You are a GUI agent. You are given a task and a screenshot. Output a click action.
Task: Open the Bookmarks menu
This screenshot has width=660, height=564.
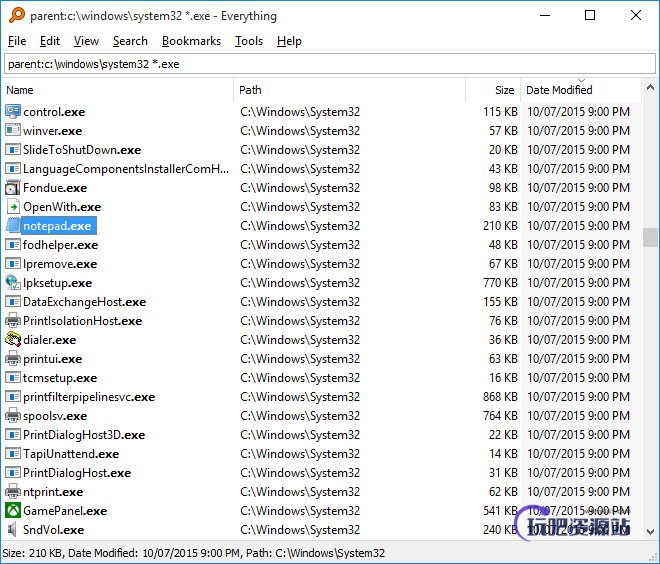[191, 41]
